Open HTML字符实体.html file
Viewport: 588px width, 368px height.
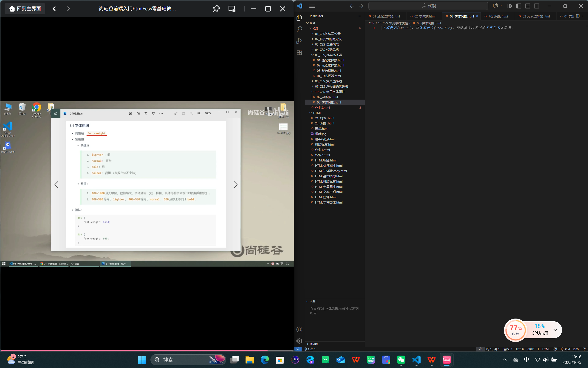point(329,202)
